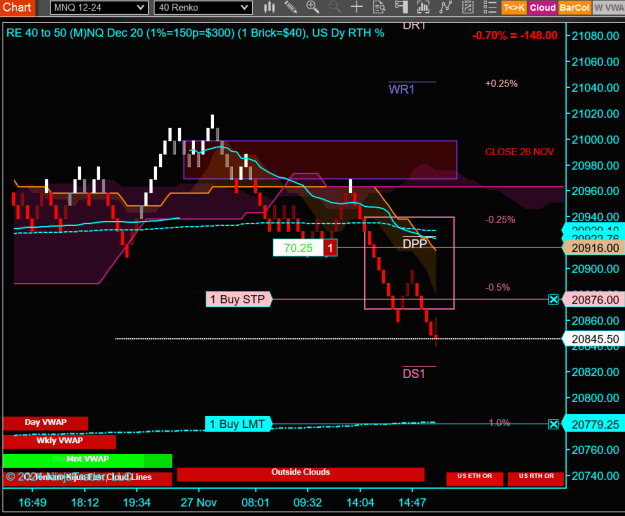Click the 20740.00 price axis label

595,476
